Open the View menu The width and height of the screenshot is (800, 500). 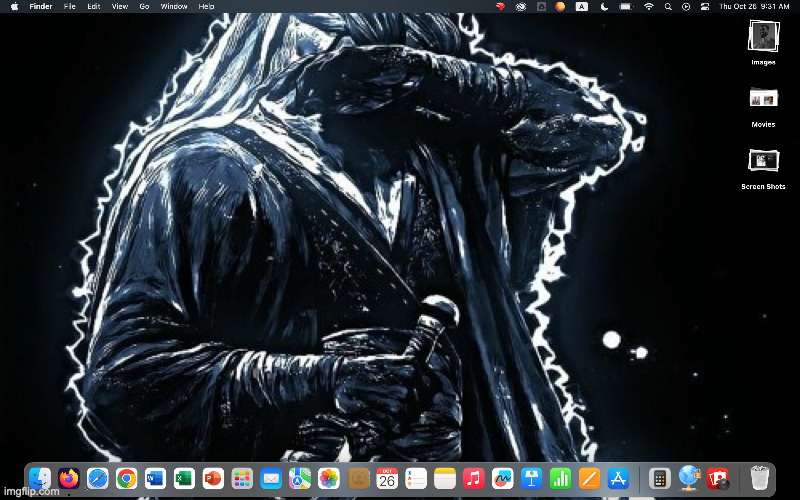click(x=120, y=7)
